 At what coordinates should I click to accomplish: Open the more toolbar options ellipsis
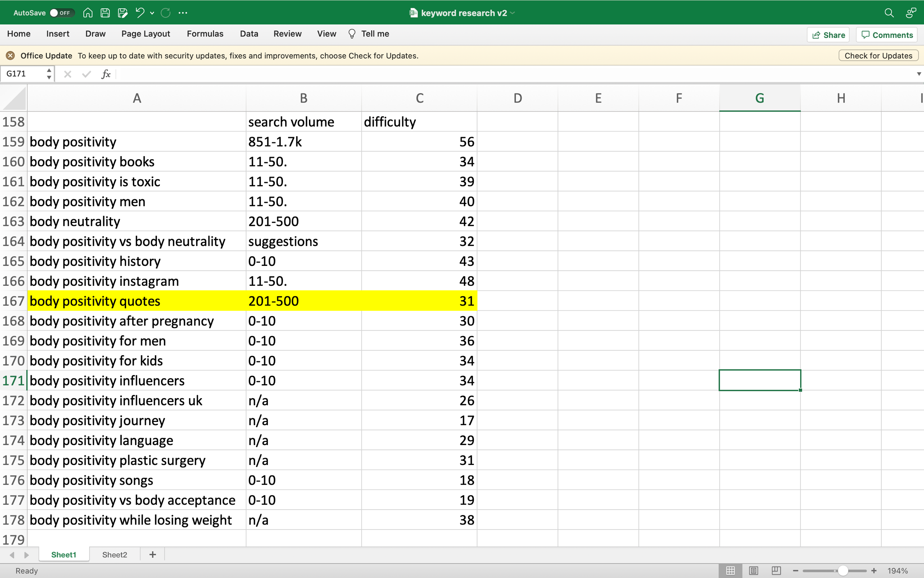pyautogui.click(x=183, y=13)
